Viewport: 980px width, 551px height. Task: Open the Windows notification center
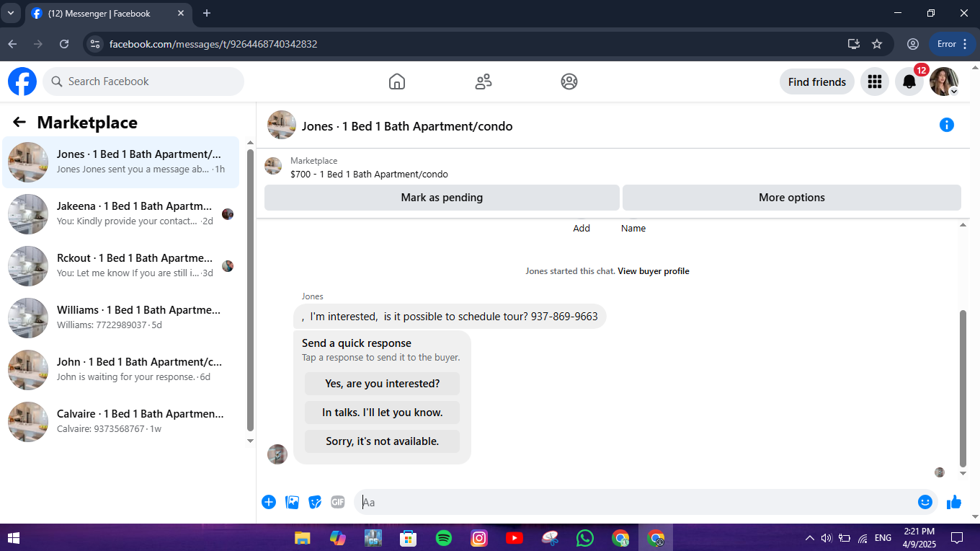(x=957, y=537)
